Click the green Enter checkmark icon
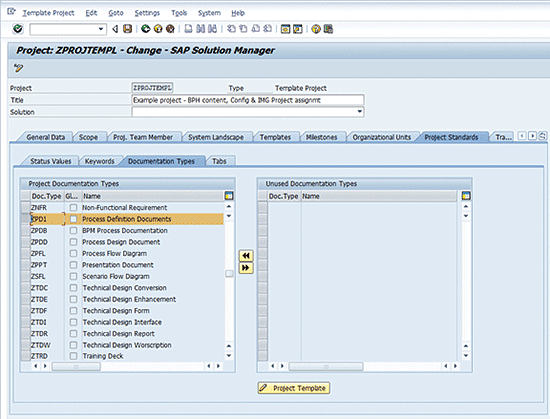The height and width of the screenshot is (419, 550). (18, 29)
